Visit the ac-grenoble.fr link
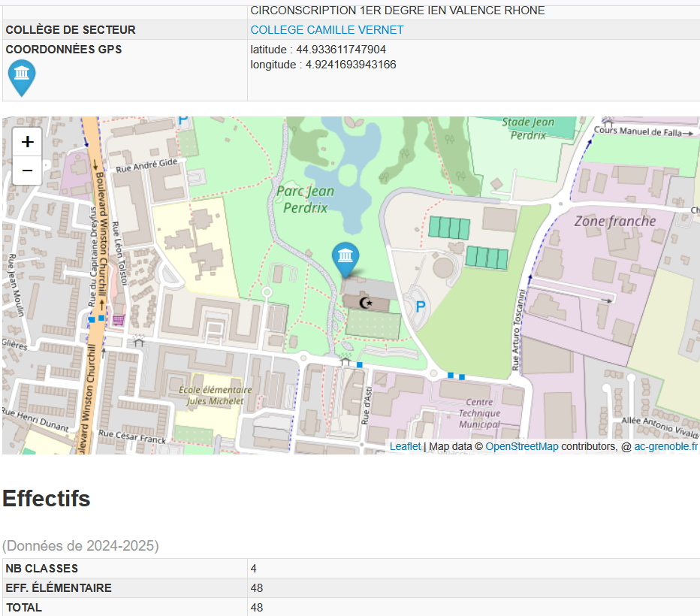700x616 pixels. pos(665,446)
